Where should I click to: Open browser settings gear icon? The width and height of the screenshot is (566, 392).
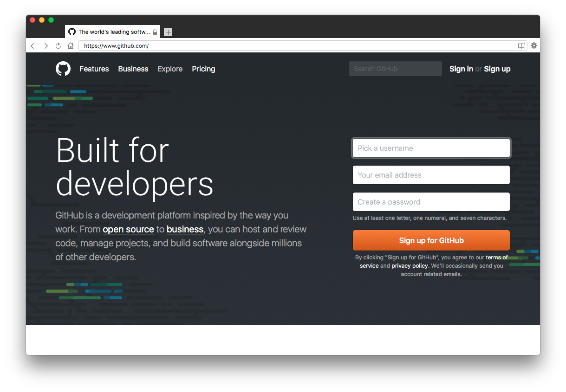[x=534, y=45]
